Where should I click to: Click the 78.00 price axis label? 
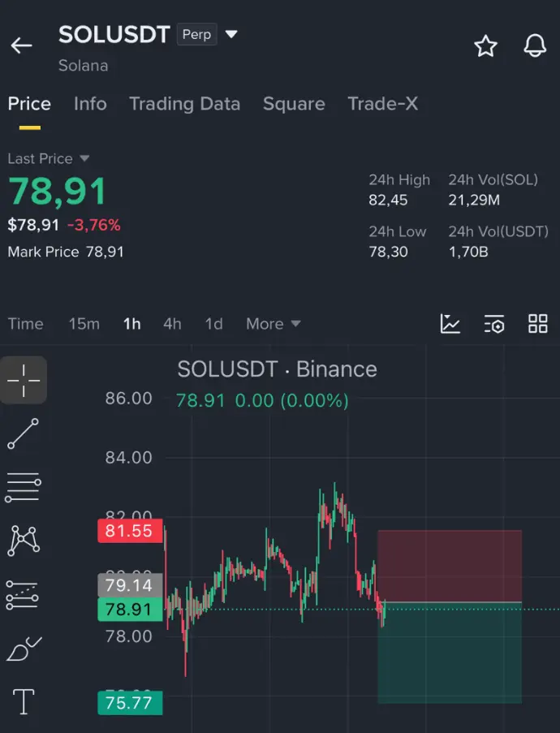pos(128,636)
